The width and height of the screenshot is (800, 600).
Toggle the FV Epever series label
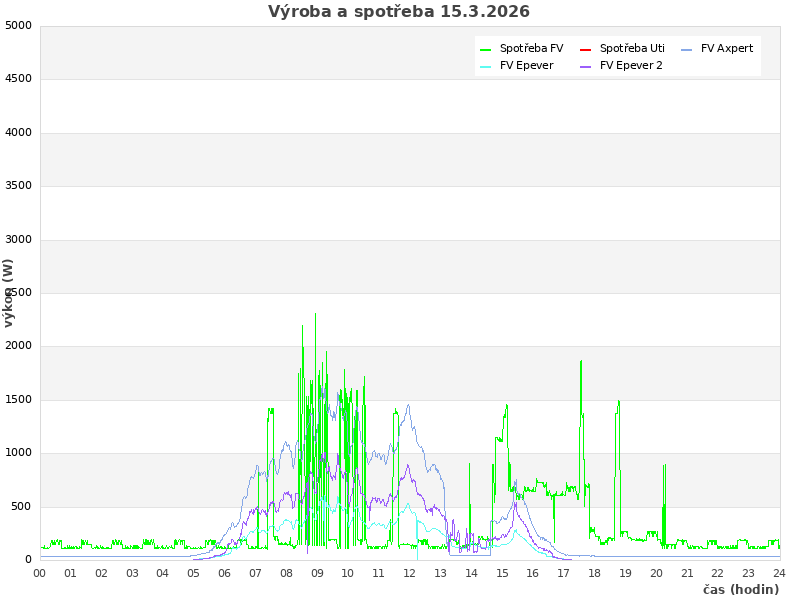coord(526,65)
